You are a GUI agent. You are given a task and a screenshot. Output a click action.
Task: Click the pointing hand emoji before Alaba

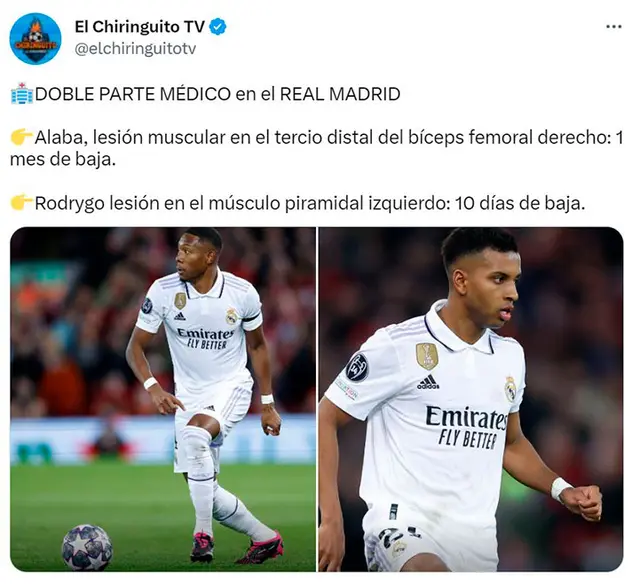click(22, 138)
